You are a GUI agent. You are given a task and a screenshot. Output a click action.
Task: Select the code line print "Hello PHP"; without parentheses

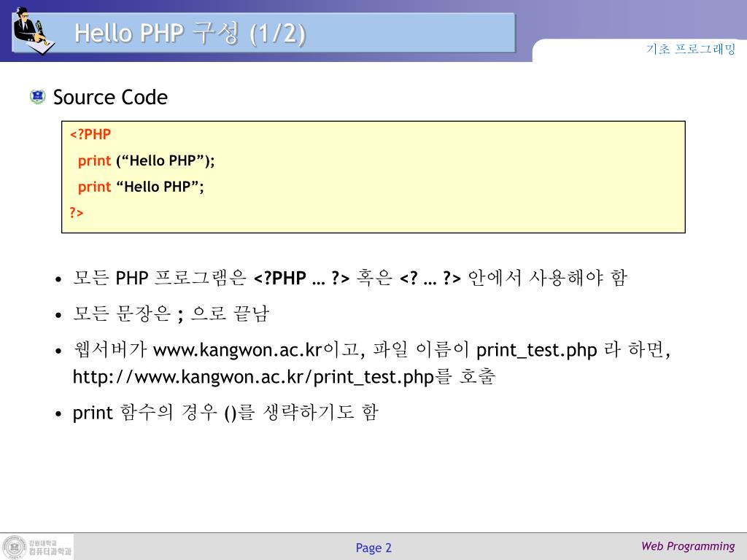[x=141, y=187]
